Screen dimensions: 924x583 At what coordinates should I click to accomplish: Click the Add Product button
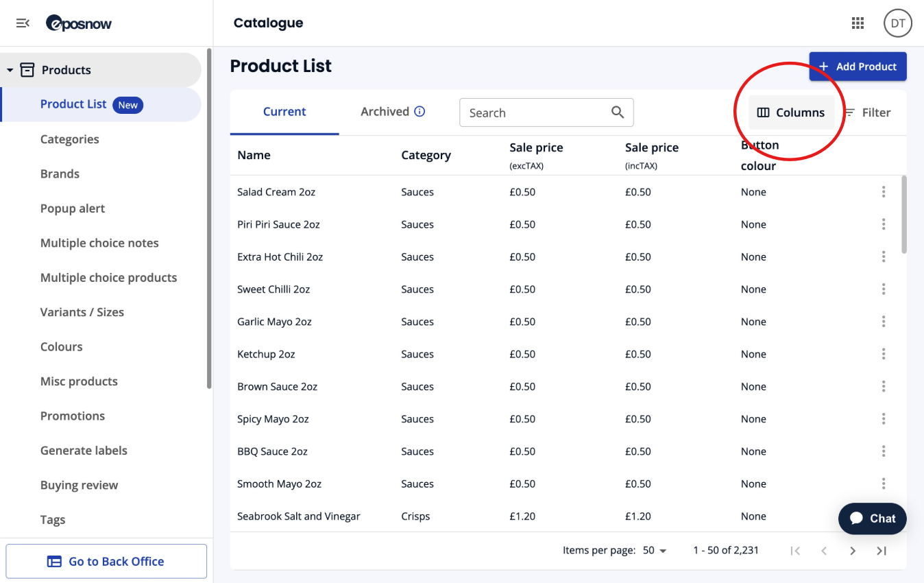click(858, 67)
